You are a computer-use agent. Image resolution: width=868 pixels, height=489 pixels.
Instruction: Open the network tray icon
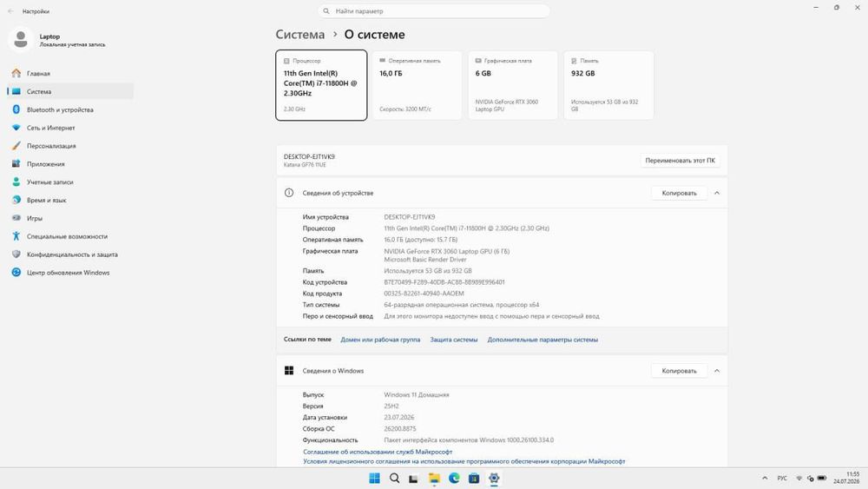pos(799,478)
